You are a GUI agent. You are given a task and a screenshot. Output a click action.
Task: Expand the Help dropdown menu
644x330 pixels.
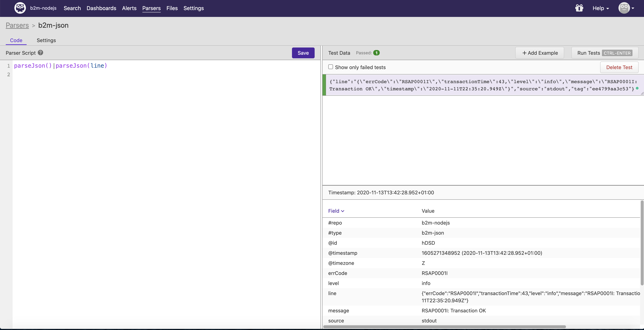(600, 8)
